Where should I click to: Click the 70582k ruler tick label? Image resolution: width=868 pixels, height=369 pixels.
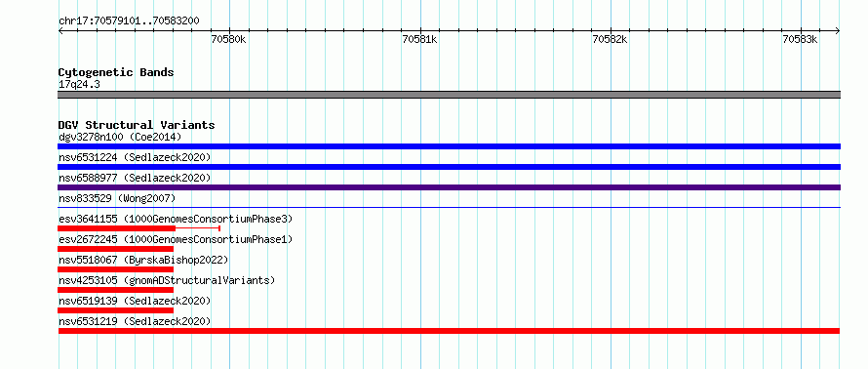click(610, 39)
